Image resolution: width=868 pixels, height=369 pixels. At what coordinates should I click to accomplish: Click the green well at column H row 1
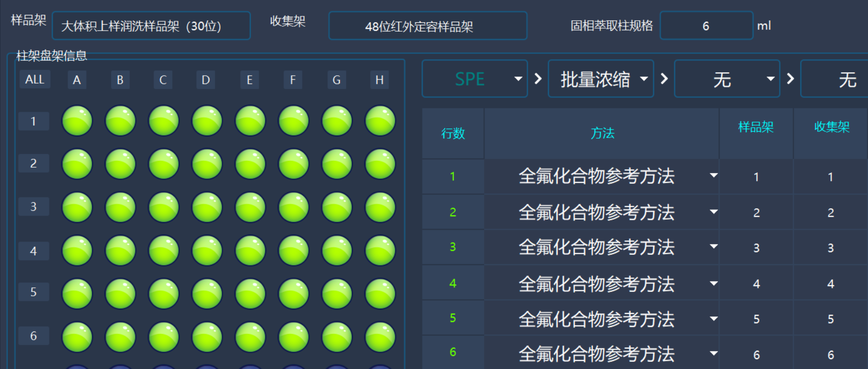(380, 121)
